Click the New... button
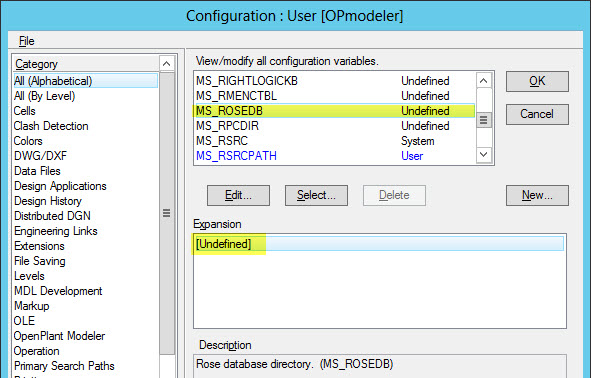Screen dimensions: 591x378 tap(537, 195)
